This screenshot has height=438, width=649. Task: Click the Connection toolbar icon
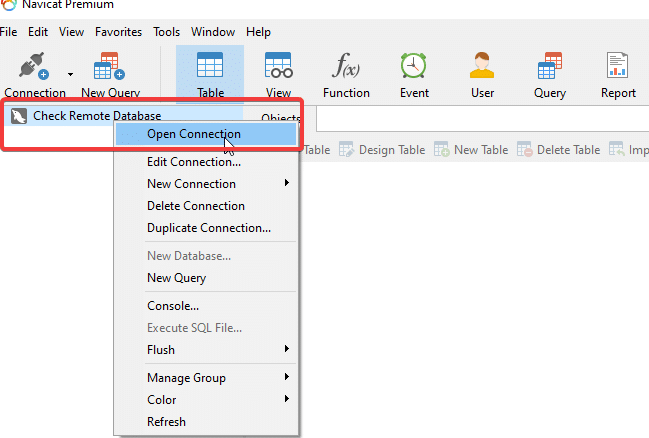click(x=34, y=70)
